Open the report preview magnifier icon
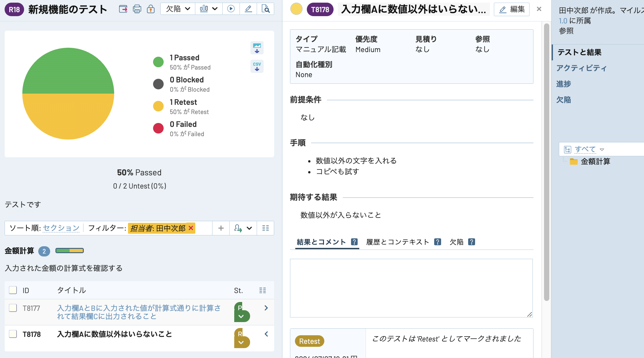Viewport: 644px width, 358px height. point(266,9)
